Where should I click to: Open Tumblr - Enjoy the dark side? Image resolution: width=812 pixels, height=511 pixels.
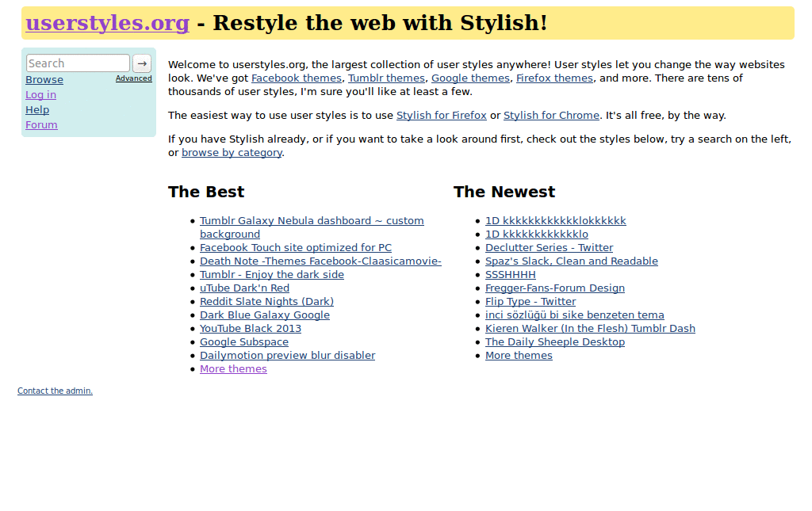pyautogui.click(x=272, y=275)
